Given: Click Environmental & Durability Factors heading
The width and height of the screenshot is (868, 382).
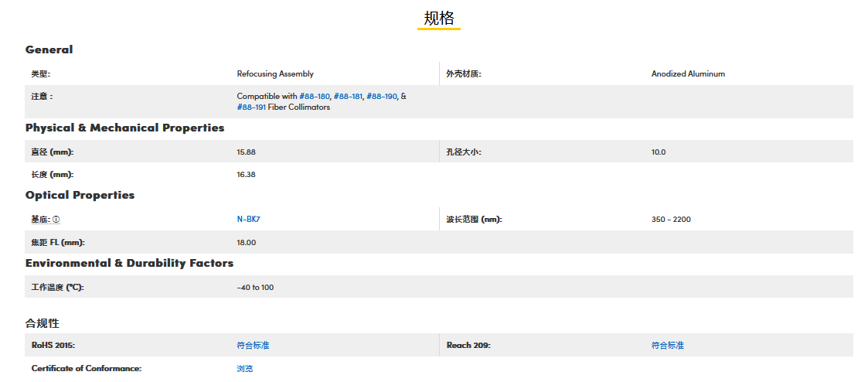Looking at the screenshot, I should 129,263.
